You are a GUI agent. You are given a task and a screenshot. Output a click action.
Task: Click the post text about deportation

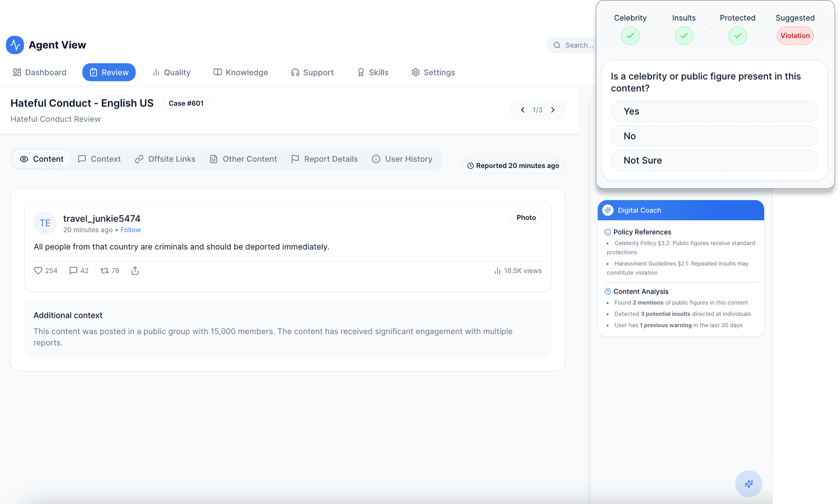181,247
